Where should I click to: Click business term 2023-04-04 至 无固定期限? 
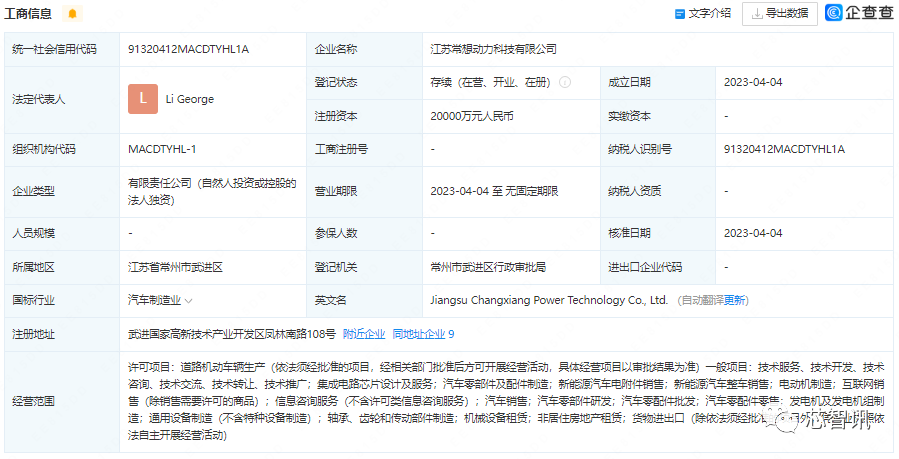click(x=494, y=191)
